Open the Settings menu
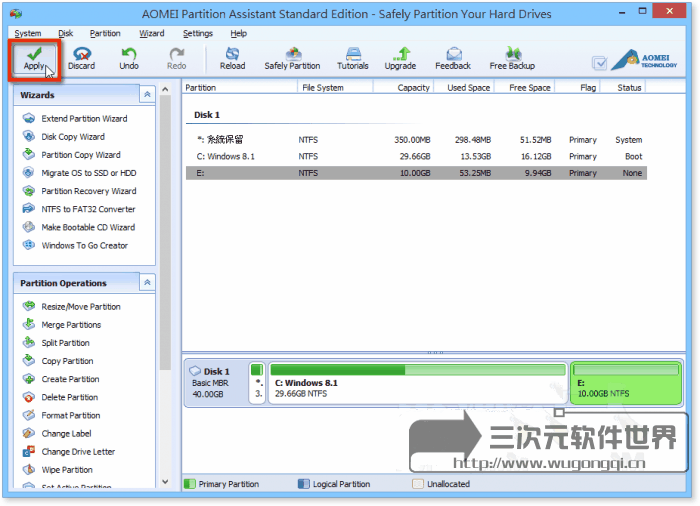Image resolution: width=700 pixels, height=506 pixels. coord(198,33)
